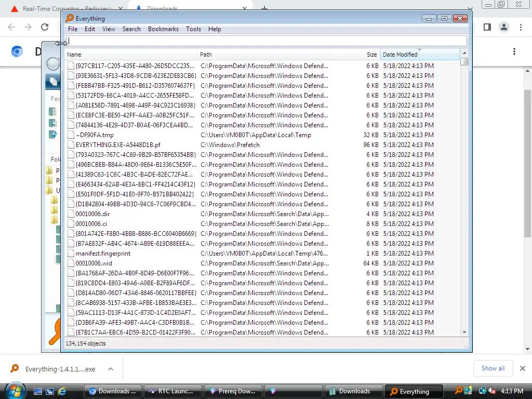Click the 4:13 PM taskbar clock
Screen dimensions: 532x399
tap(512, 391)
